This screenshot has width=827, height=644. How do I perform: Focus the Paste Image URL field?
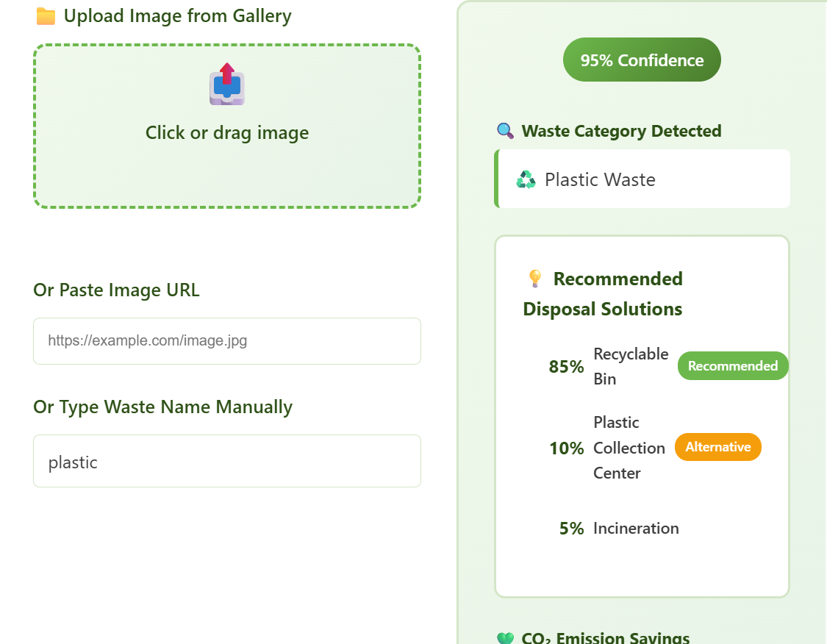coord(227,341)
